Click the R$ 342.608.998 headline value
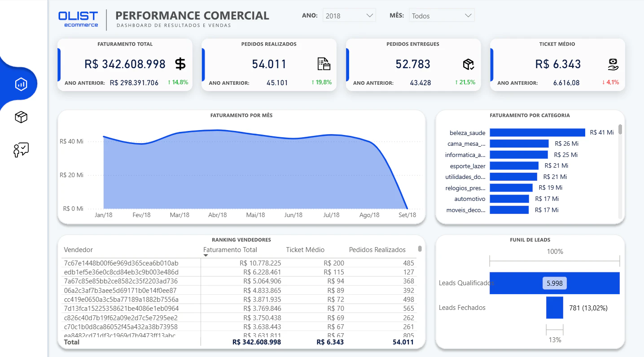The image size is (644, 357). point(125,64)
